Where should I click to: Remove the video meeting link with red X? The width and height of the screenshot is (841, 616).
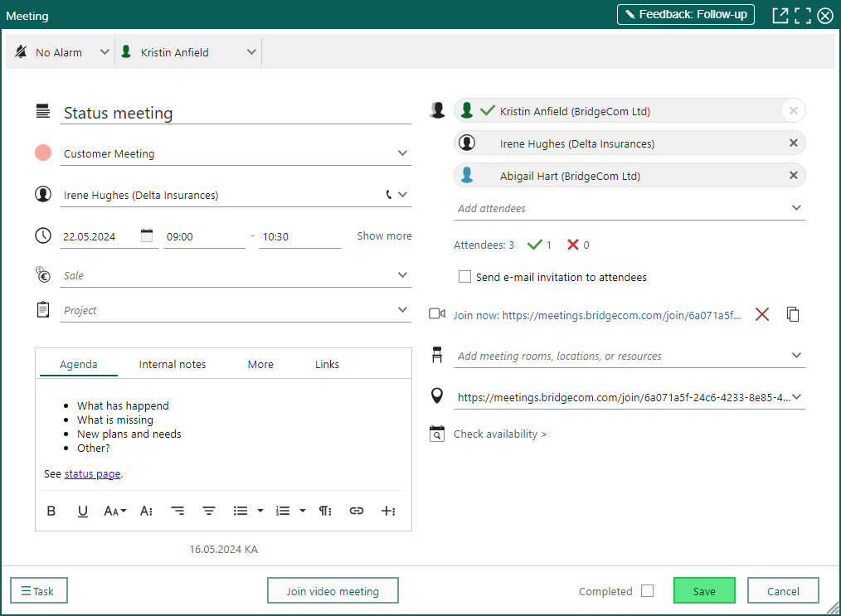(x=762, y=314)
